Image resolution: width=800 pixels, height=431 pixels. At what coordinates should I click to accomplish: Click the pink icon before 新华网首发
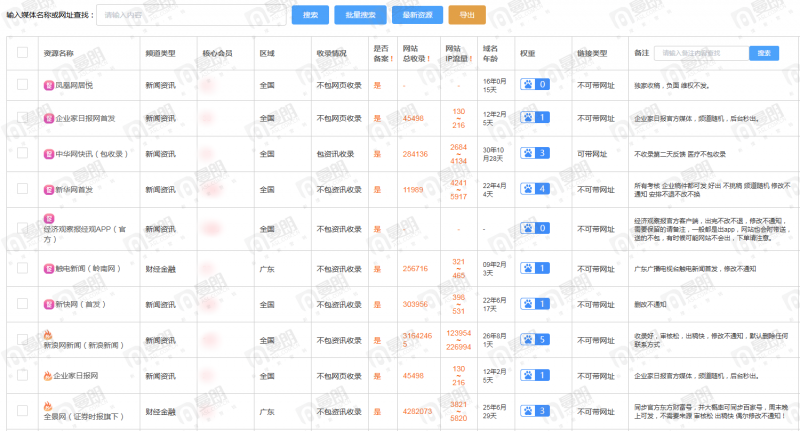coord(48,189)
